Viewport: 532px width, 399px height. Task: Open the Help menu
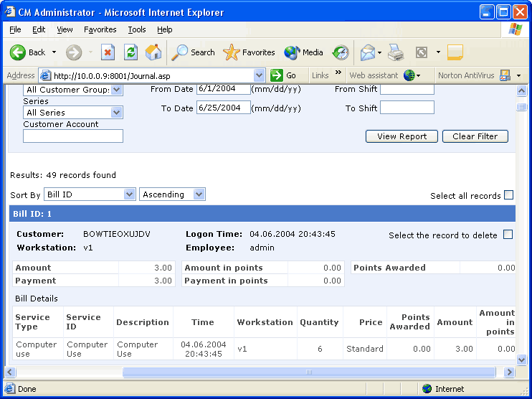pyautogui.click(x=165, y=29)
